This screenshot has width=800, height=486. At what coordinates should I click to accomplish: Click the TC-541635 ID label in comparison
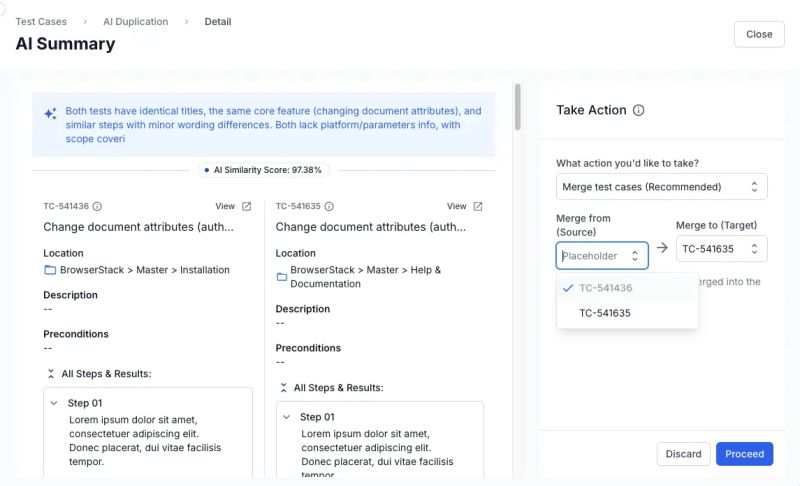[298, 206]
